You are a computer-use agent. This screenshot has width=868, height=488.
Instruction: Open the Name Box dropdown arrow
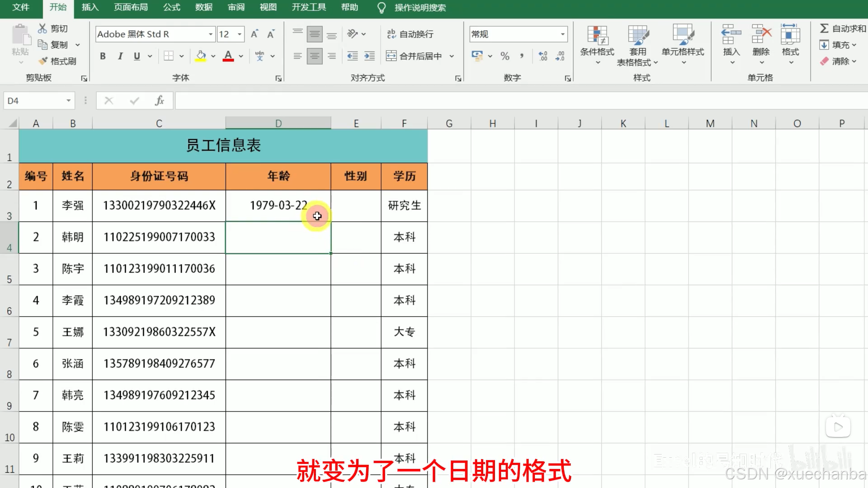click(68, 100)
